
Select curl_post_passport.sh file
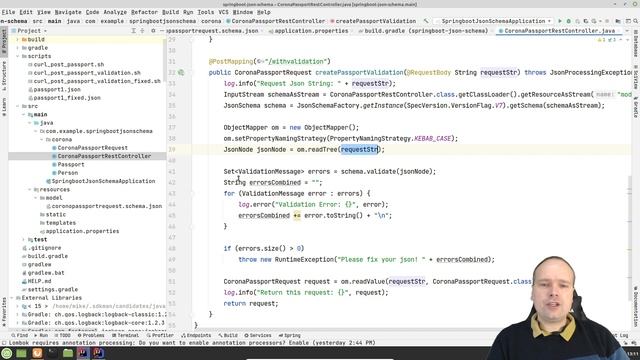click(x=69, y=64)
